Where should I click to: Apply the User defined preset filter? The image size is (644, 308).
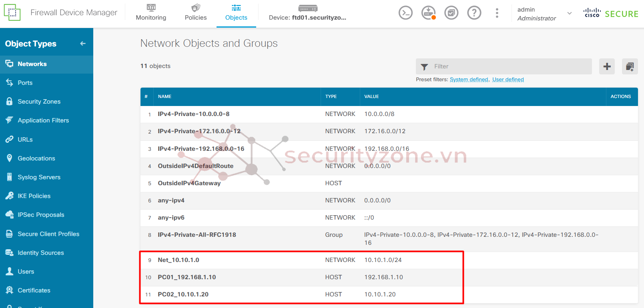tap(508, 80)
